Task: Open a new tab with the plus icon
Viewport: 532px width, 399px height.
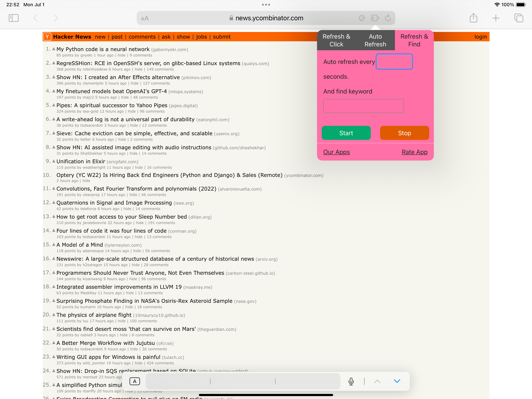Action: click(496, 18)
